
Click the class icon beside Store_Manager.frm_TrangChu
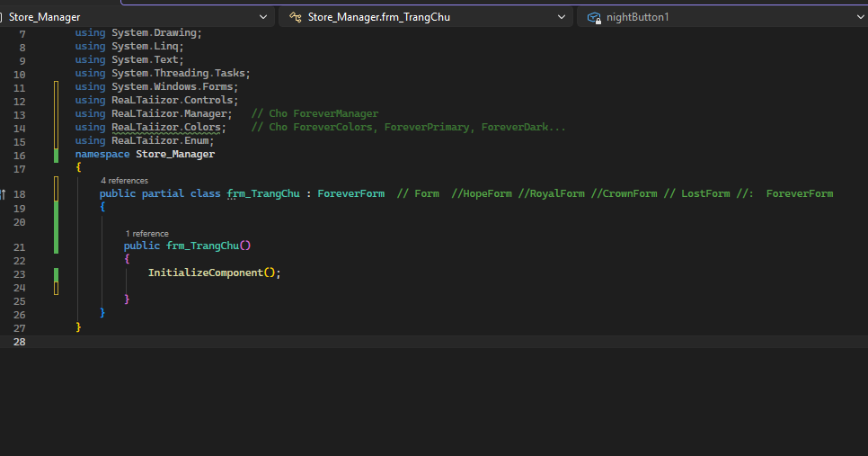(x=295, y=17)
